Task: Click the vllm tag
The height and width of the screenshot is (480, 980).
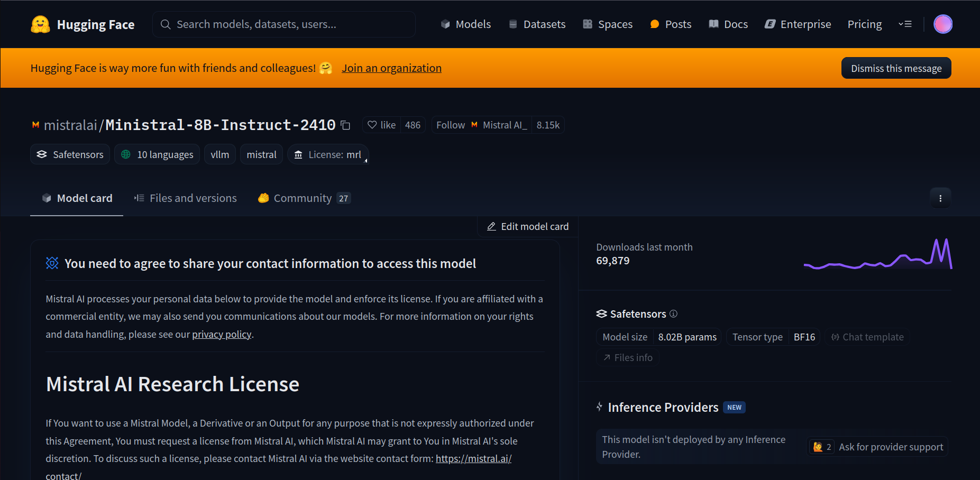Action: (x=219, y=154)
